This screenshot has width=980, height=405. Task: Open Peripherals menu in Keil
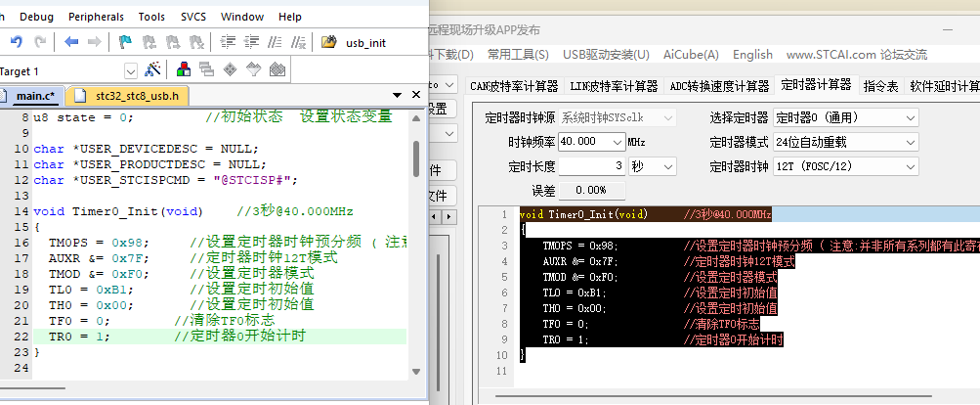click(97, 17)
